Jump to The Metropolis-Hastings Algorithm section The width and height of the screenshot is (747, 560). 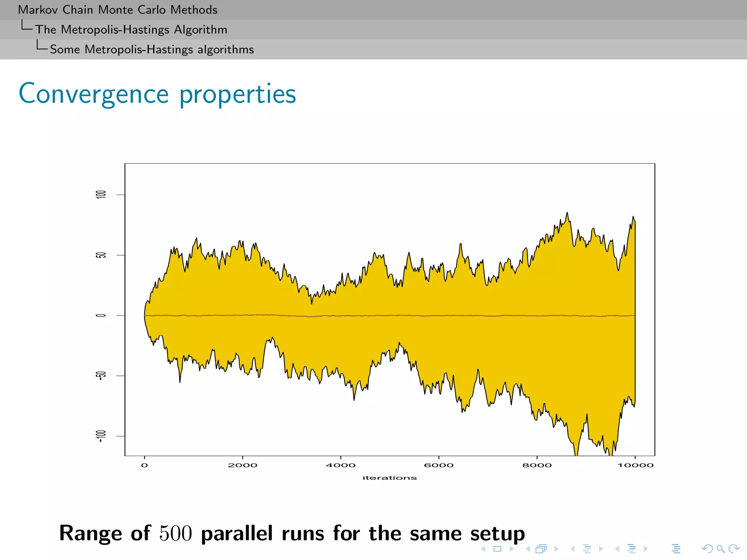131,30
